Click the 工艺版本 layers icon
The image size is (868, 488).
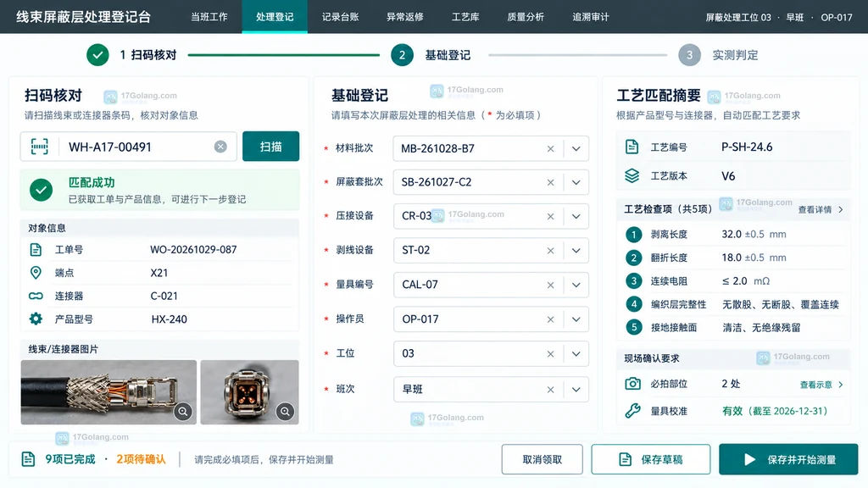632,176
